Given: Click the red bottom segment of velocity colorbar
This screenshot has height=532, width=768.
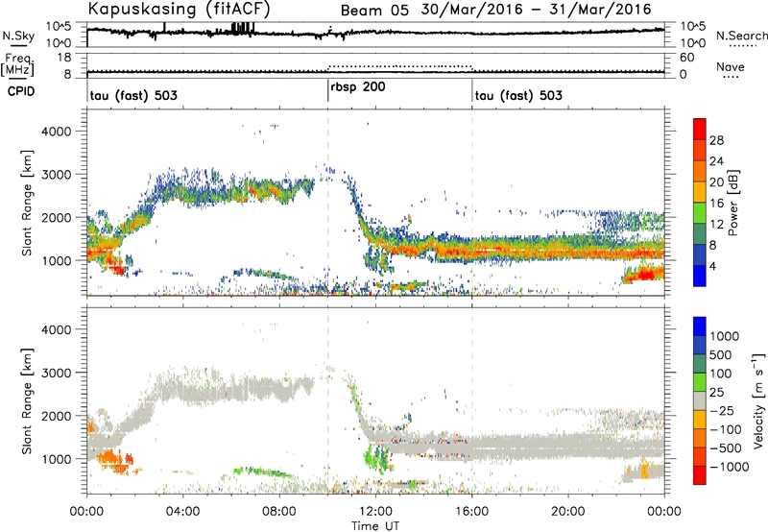Looking at the screenshot, I should (x=700, y=475).
